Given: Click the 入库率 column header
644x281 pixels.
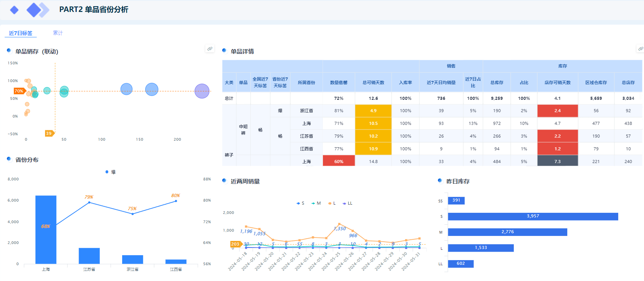Looking at the screenshot, I should tap(405, 82).
